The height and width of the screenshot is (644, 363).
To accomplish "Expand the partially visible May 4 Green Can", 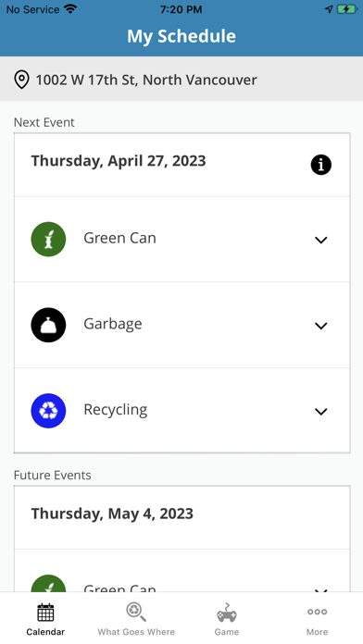I will [320, 590].
